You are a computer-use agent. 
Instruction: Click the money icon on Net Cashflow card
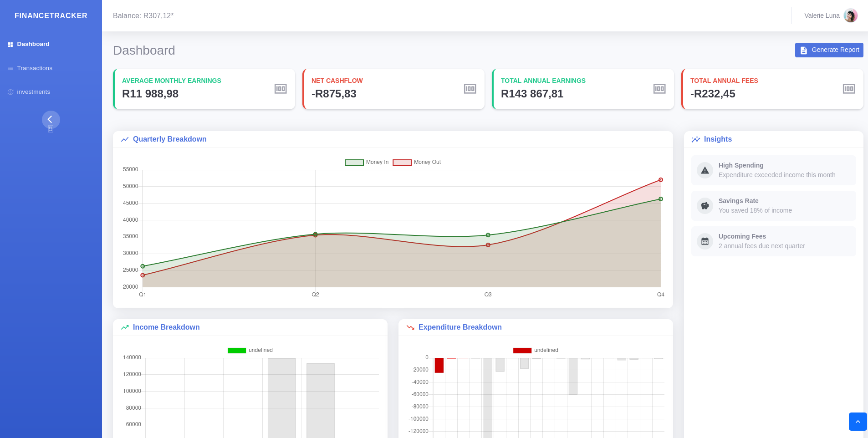[470, 89]
